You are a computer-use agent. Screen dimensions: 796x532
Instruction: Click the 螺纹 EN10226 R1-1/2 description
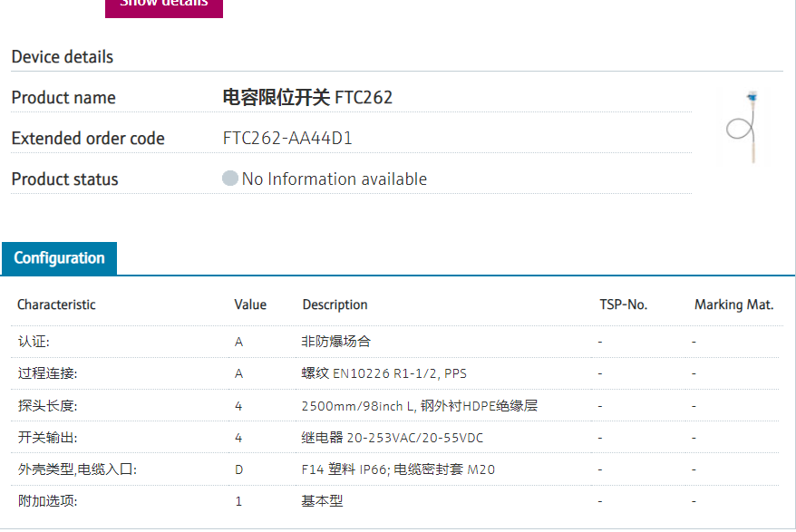pyautogui.click(x=383, y=373)
